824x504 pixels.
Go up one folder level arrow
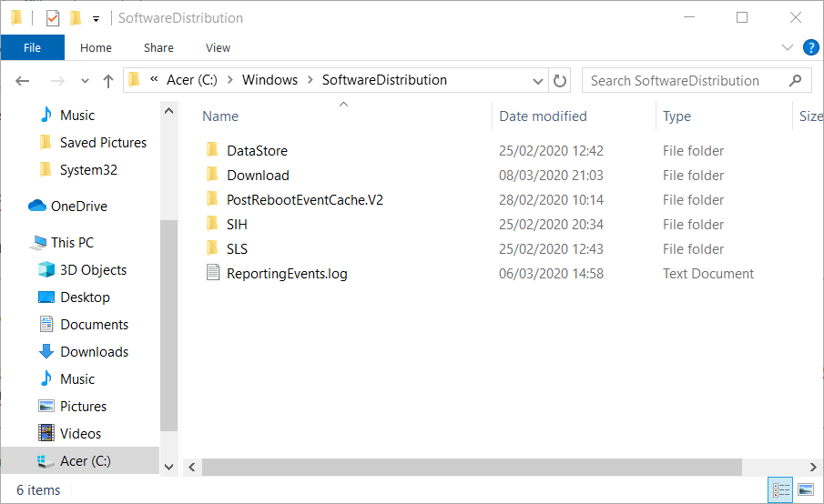pos(108,81)
